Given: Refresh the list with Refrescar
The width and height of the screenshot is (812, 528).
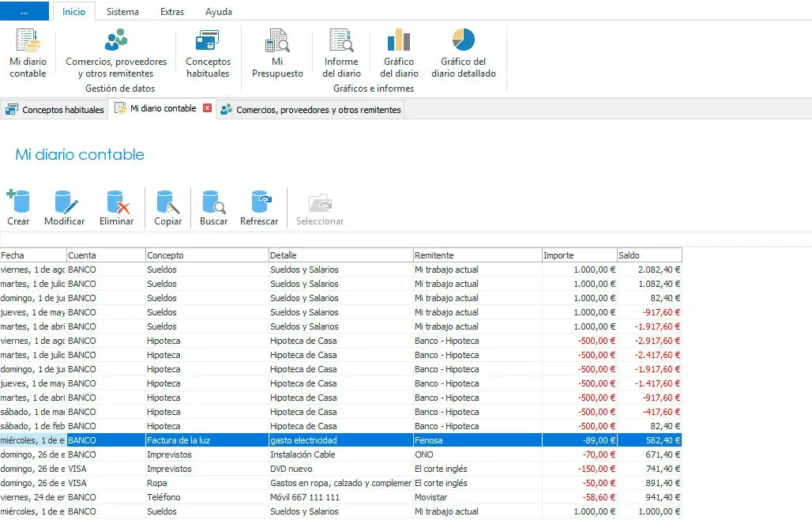Looking at the screenshot, I should [x=259, y=208].
